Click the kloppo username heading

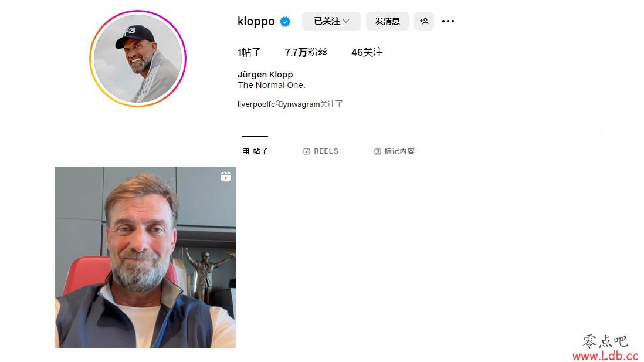point(256,21)
